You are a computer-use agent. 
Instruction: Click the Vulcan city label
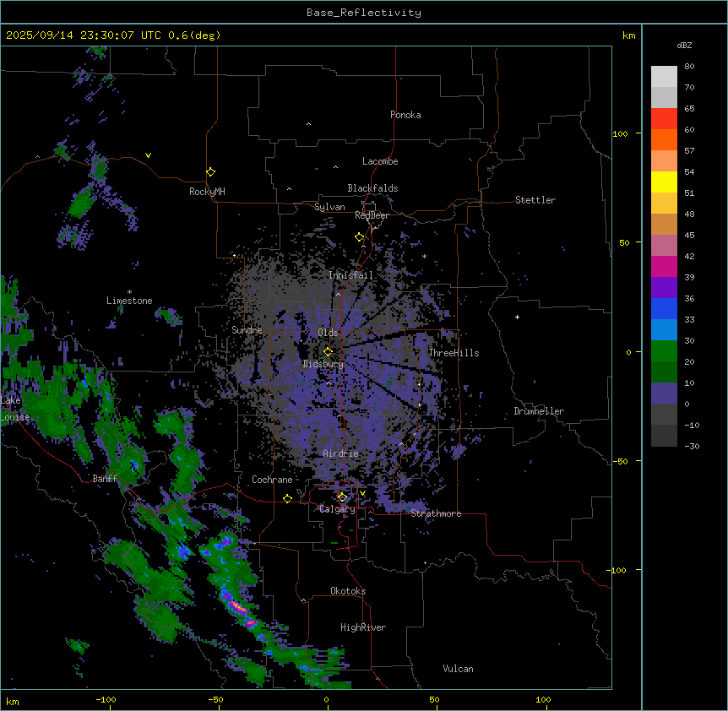[x=459, y=669]
